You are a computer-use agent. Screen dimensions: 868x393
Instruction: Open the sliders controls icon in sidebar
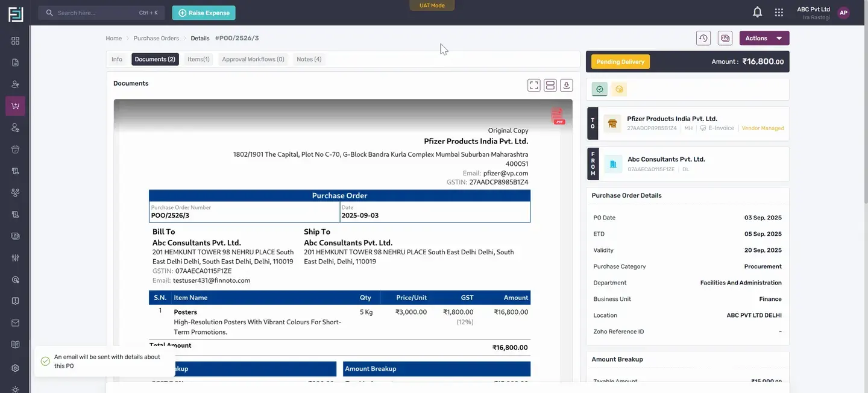click(x=15, y=258)
